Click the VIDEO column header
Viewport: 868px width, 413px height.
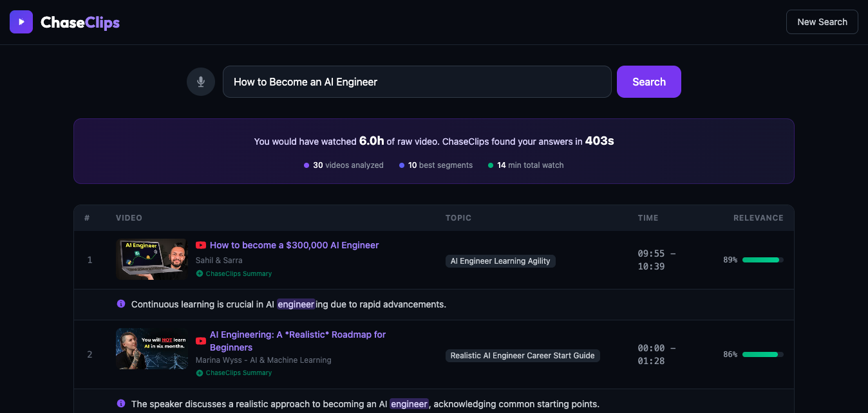pos(129,218)
